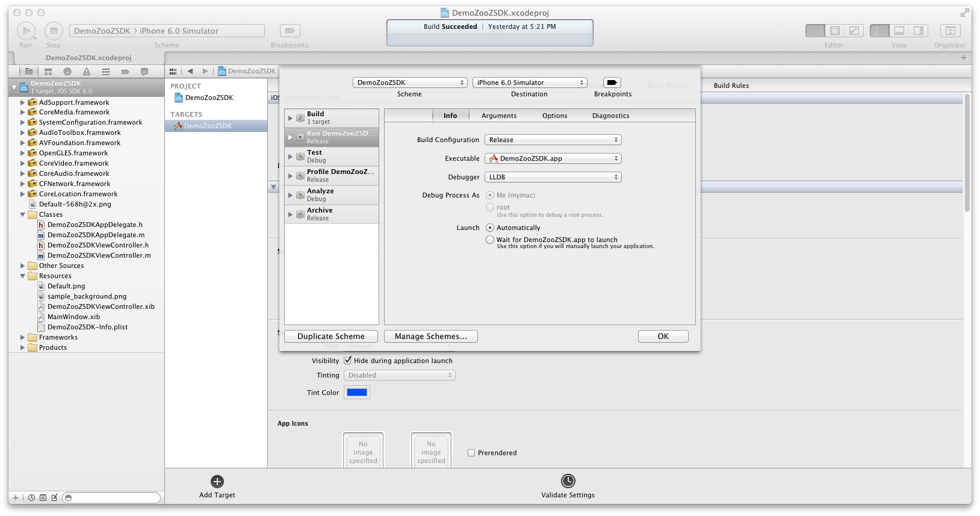This screenshot has height=516, width=980.
Task: Select Wait for DemoZooZSDK.app to launch
Action: coord(490,240)
